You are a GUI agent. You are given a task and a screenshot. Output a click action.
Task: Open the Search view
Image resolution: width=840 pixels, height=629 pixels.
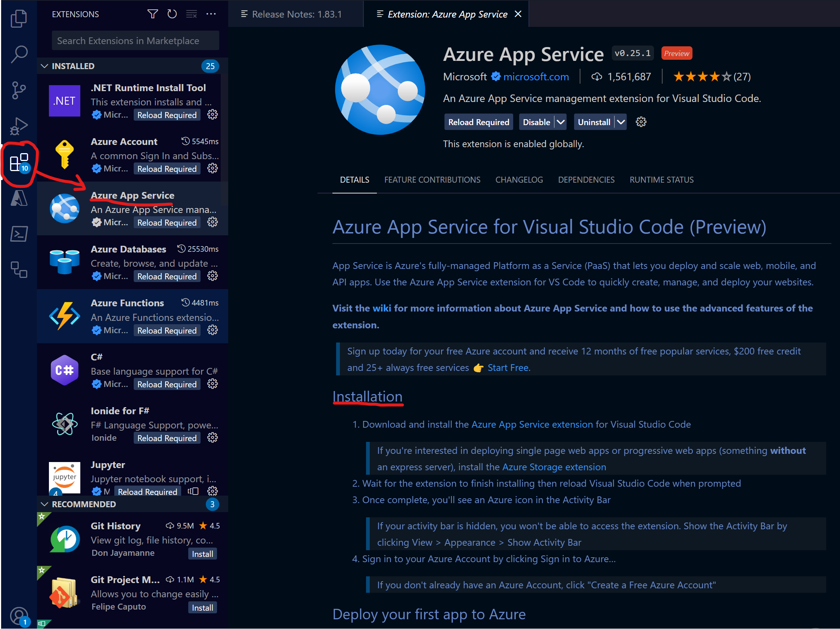click(19, 54)
